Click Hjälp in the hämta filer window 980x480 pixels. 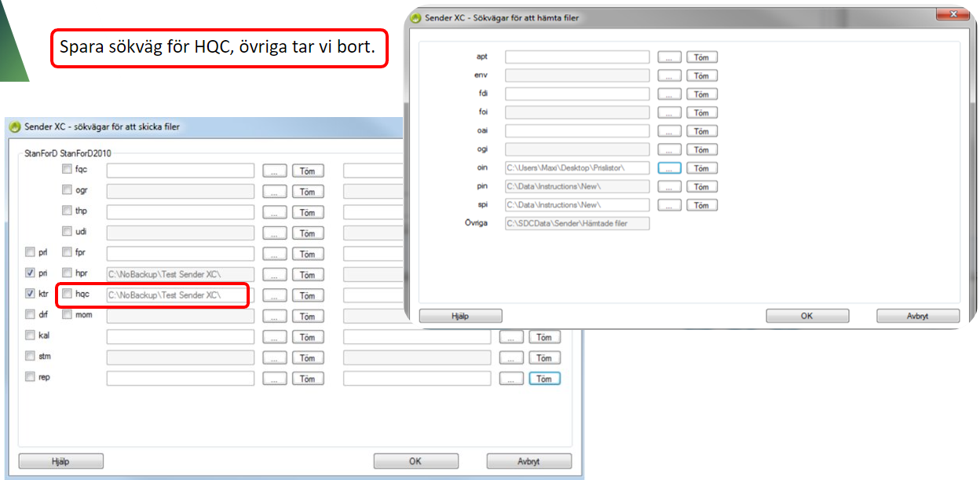tap(460, 316)
